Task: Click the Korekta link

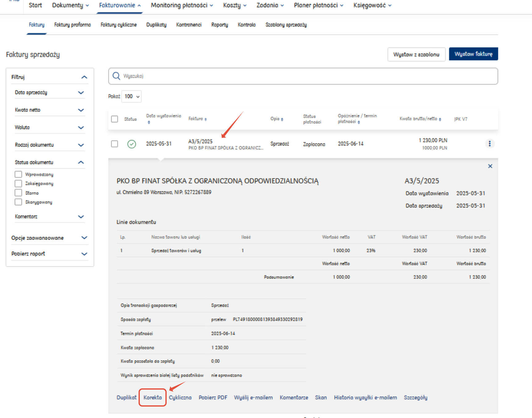Action: pos(153,398)
